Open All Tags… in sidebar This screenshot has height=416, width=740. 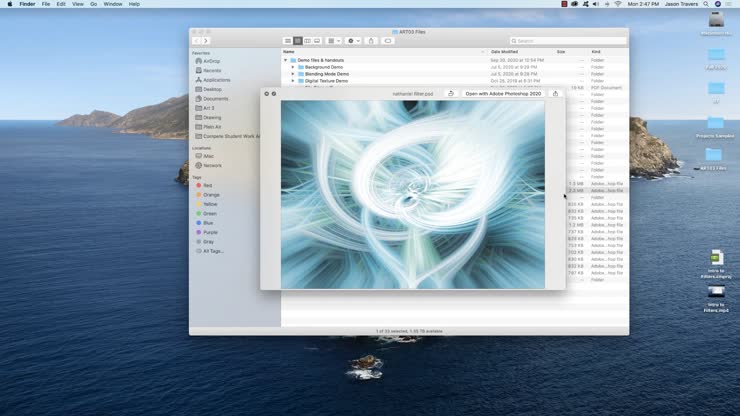[x=210, y=251]
